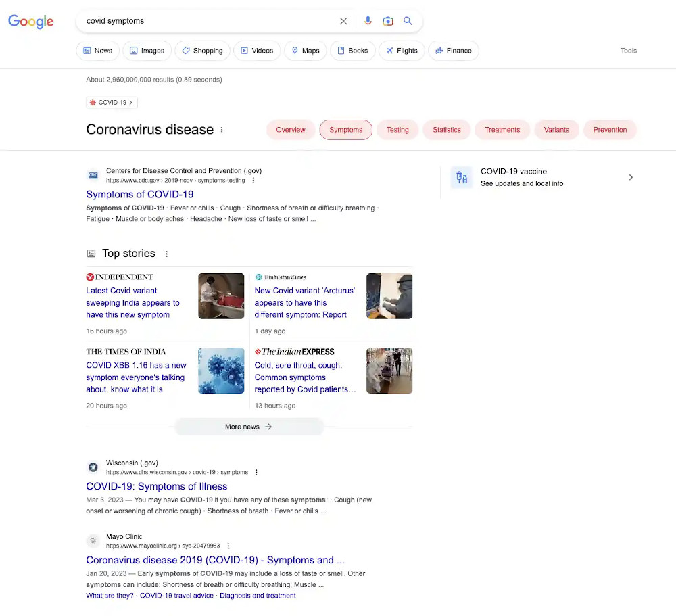This screenshot has height=616, width=676.
Task: Open the Shopping filter
Action: pos(202,51)
